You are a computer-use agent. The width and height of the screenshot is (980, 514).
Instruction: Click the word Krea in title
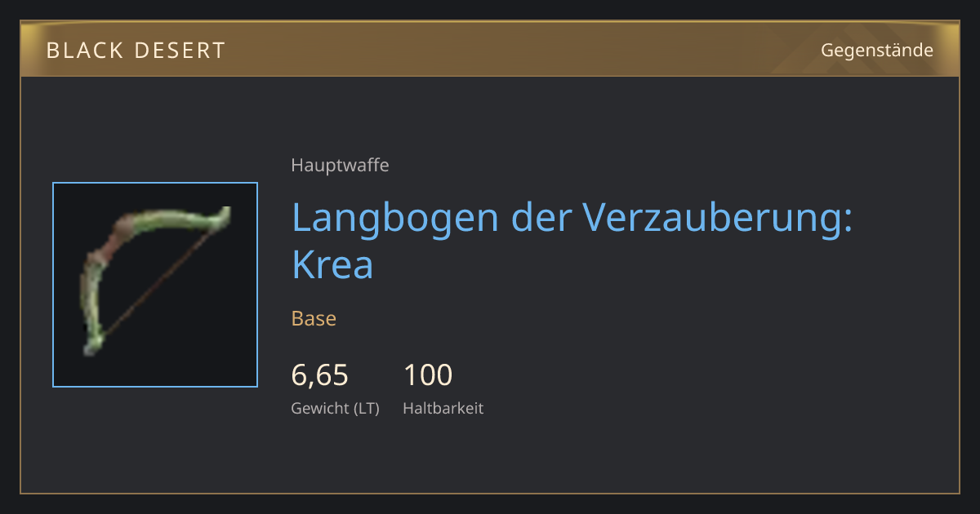pos(332,264)
